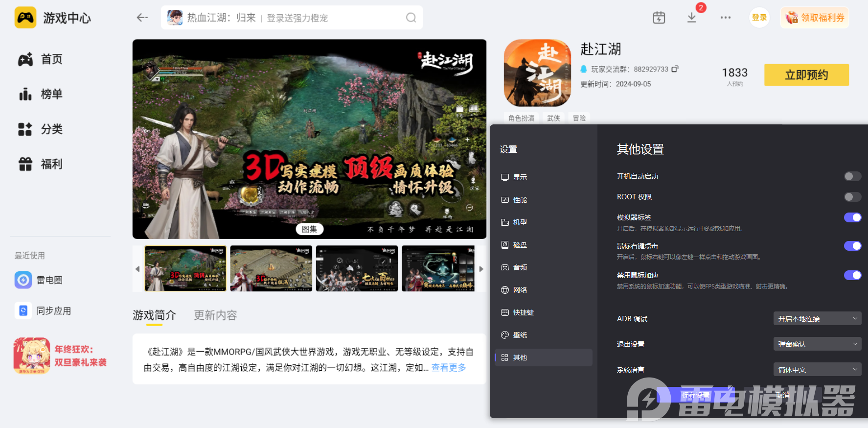Click the search magnifier icon
The height and width of the screenshot is (428, 868).
(x=411, y=18)
